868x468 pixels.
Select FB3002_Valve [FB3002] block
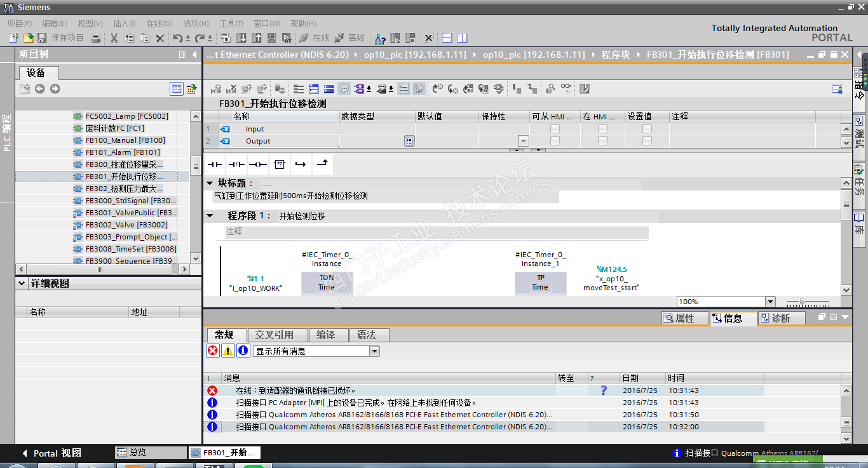[126, 225]
